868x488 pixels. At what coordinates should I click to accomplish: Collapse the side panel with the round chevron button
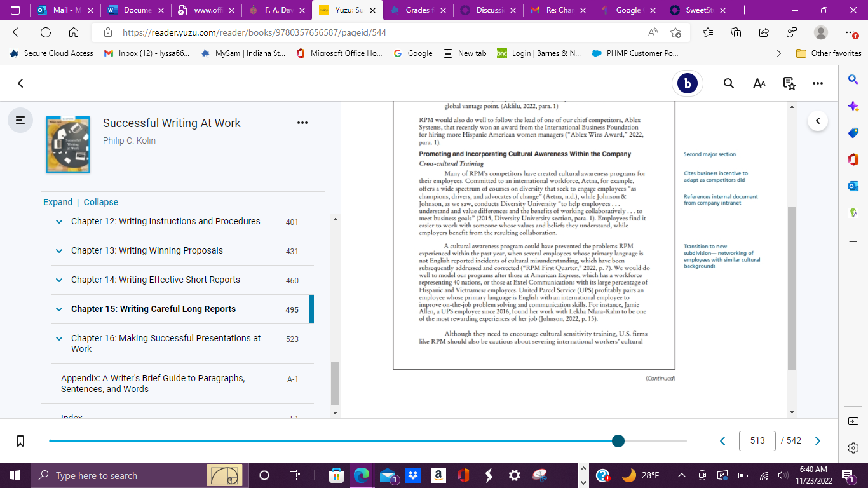[818, 120]
